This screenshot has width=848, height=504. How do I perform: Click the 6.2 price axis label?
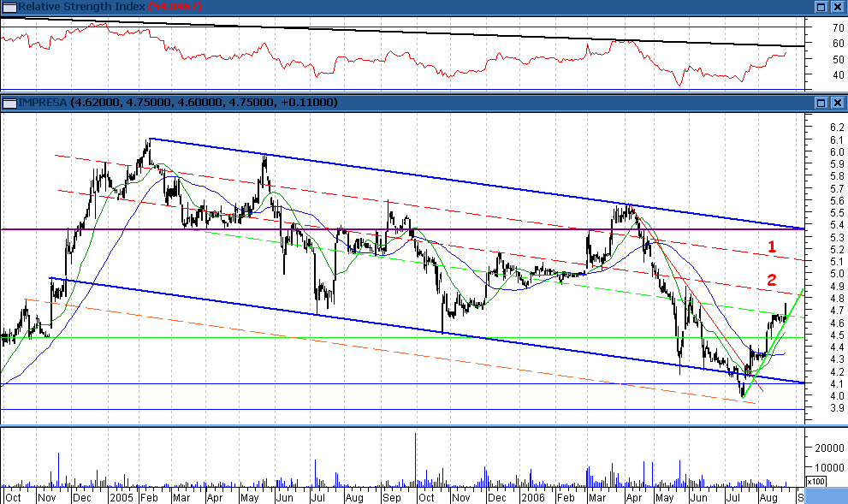[x=837, y=127]
